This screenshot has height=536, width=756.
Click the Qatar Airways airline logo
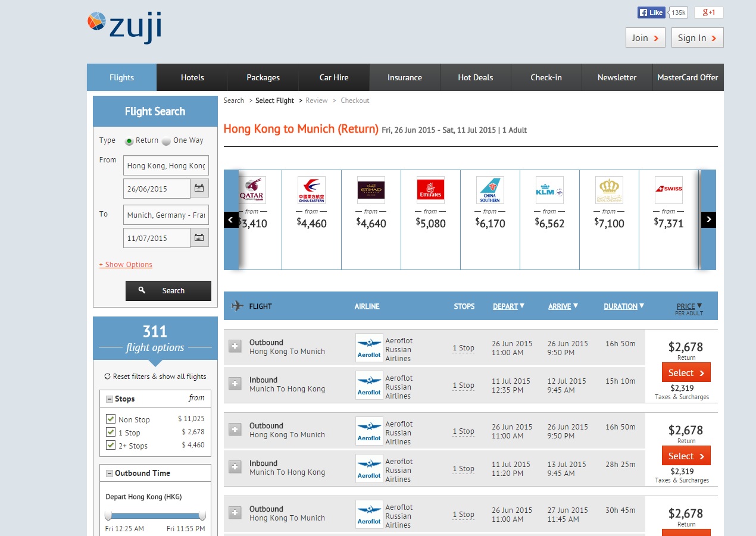252,190
